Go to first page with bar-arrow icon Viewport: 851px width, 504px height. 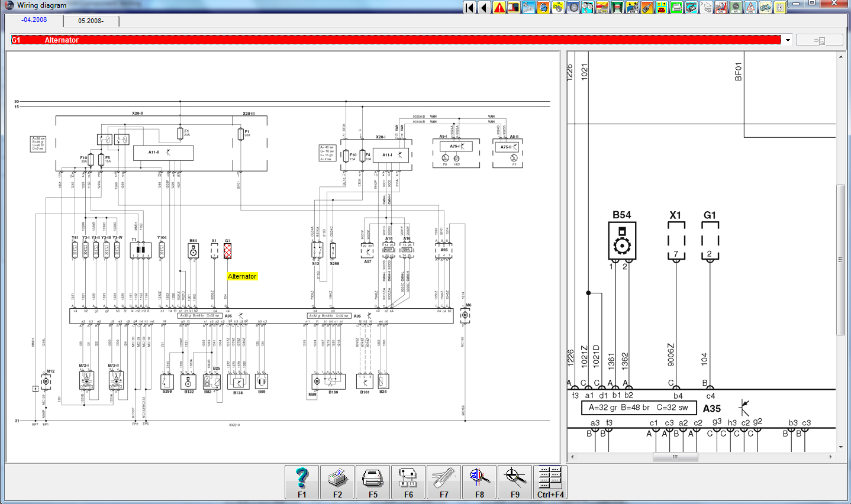[469, 8]
